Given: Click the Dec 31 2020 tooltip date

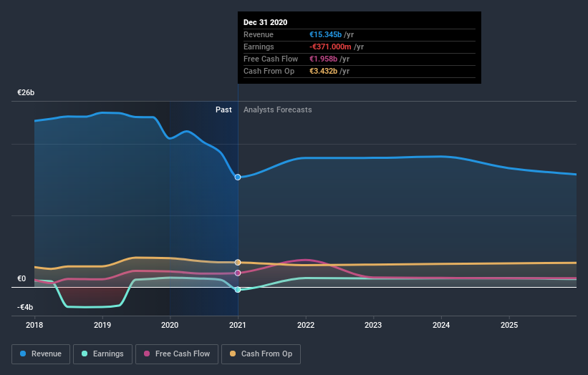Looking at the screenshot, I should (x=266, y=22).
